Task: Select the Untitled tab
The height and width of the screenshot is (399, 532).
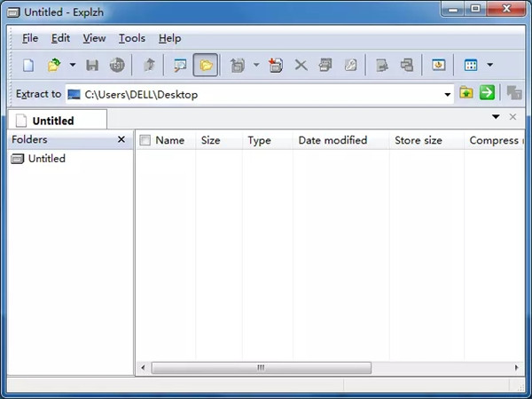Action: [x=53, y=121]
